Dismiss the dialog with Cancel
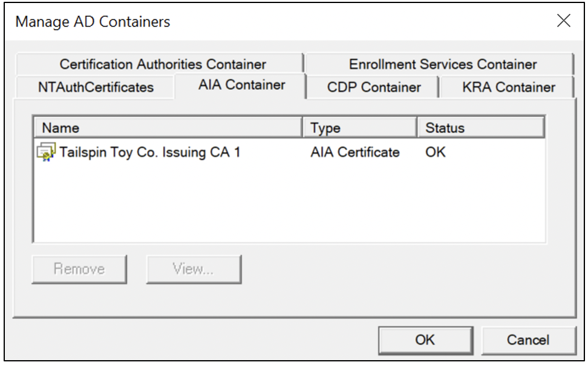Viewport: 588px width, 365px height. point(528,340)
